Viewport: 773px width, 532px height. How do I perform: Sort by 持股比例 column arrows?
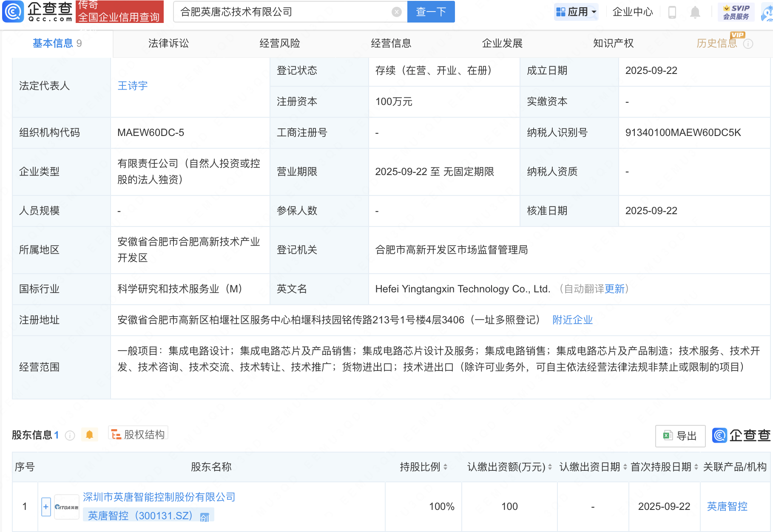pyautogui.click(x=445, y=467)
